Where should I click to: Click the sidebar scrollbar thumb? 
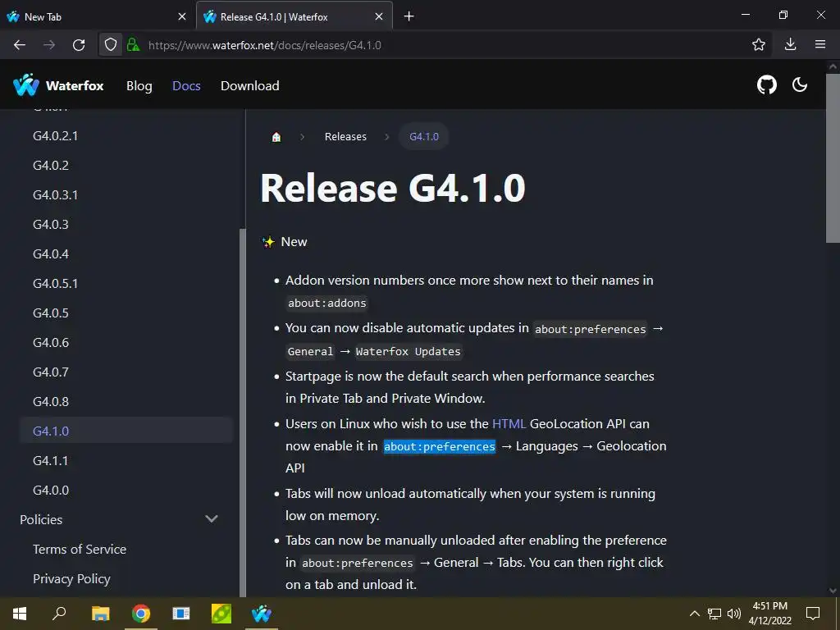coord(242,413)
